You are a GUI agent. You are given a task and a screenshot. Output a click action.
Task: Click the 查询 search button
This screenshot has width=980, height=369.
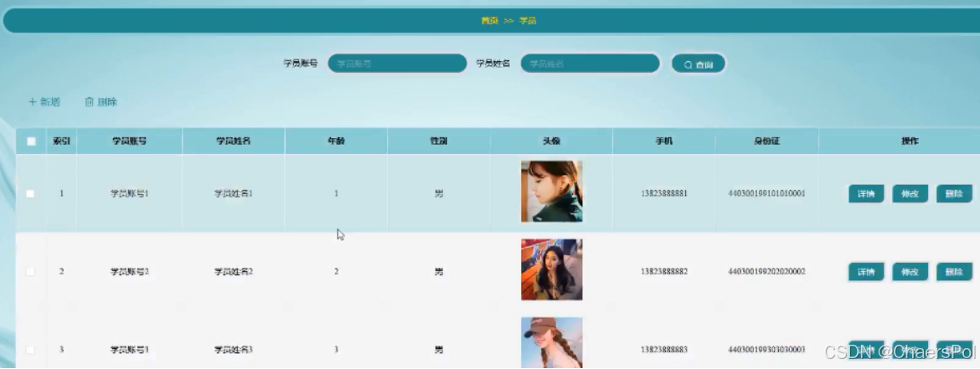coord(699,64)
